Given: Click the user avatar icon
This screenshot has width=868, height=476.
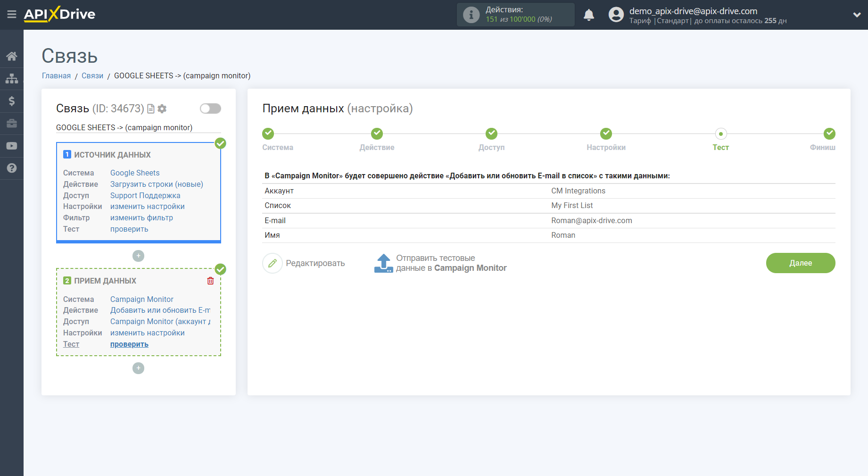Looking at the screenshot, I should pyautogui.click(x=616, y=15).
